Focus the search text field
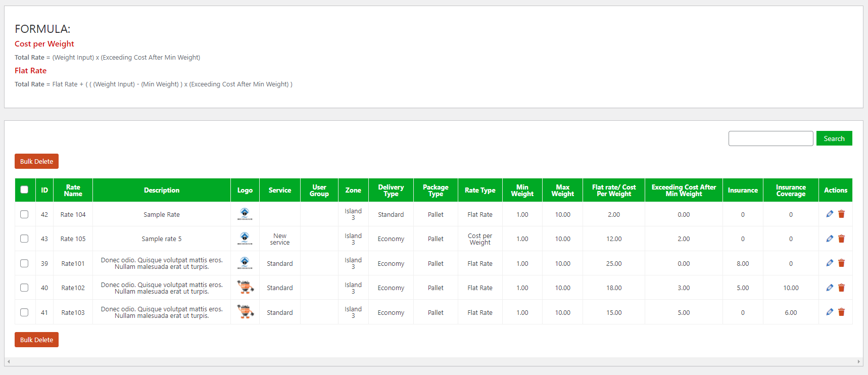 [770, 138]
